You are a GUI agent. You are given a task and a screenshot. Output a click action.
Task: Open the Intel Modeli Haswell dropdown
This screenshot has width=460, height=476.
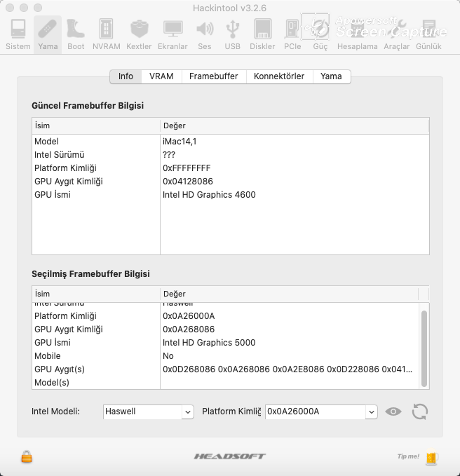[x=188, y=412]
